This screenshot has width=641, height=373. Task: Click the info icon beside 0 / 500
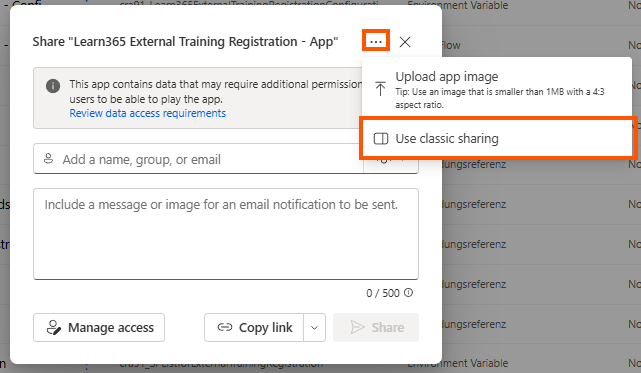click(408, 292)
